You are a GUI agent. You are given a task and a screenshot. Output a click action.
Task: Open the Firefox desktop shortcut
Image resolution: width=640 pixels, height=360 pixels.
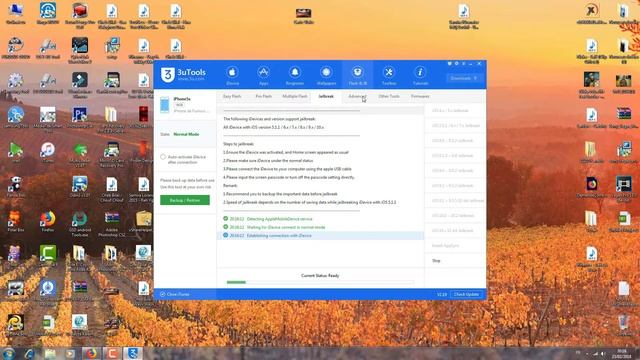click(x=48, y=222)
